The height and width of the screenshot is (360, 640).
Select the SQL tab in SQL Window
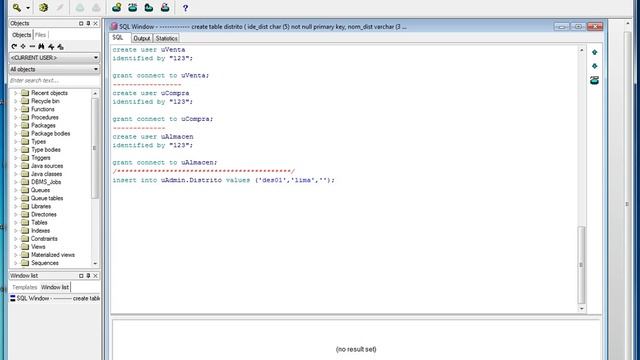point(118,38)
